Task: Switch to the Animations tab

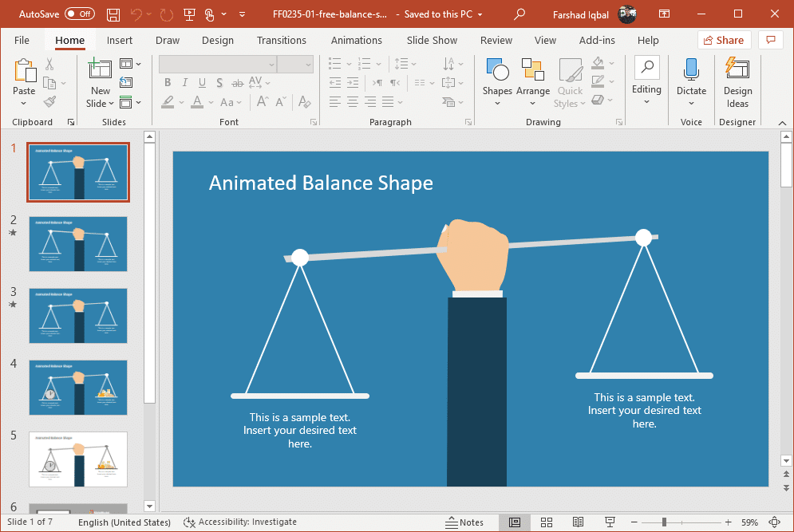Action: [357, 40]
